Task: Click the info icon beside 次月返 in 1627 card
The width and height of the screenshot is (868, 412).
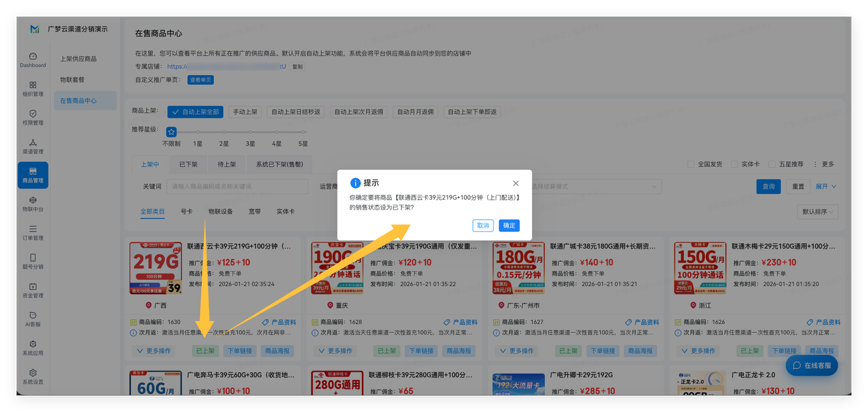Action: [497, 333]
